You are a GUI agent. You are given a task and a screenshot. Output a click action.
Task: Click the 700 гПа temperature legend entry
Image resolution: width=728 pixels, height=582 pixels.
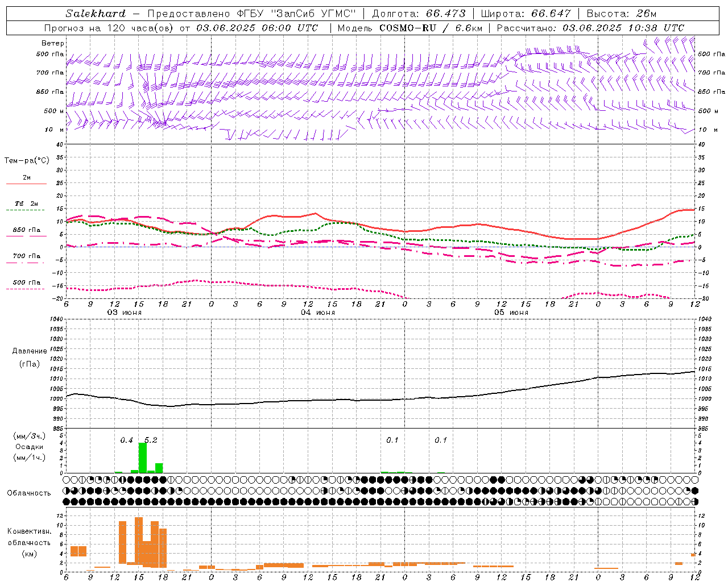click(27, 256)
